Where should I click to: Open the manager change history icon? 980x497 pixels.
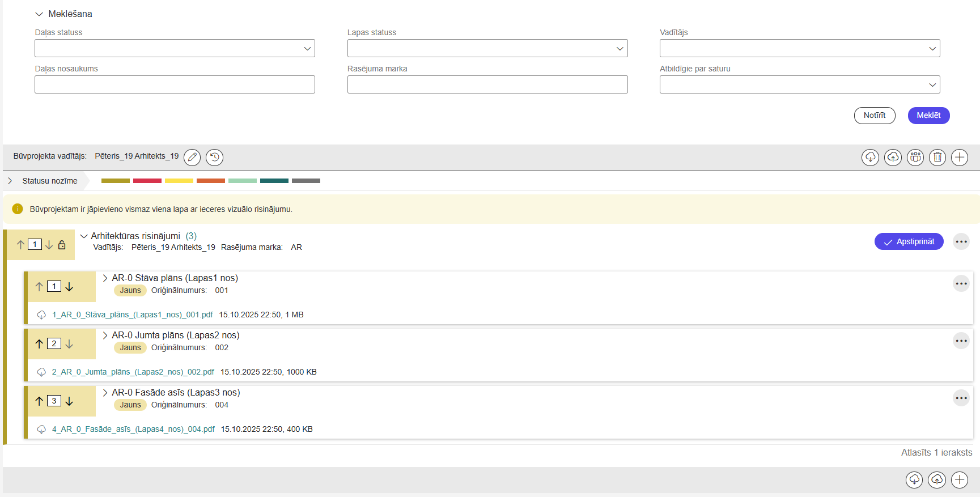pyautogui.click(x=214, y=157)
